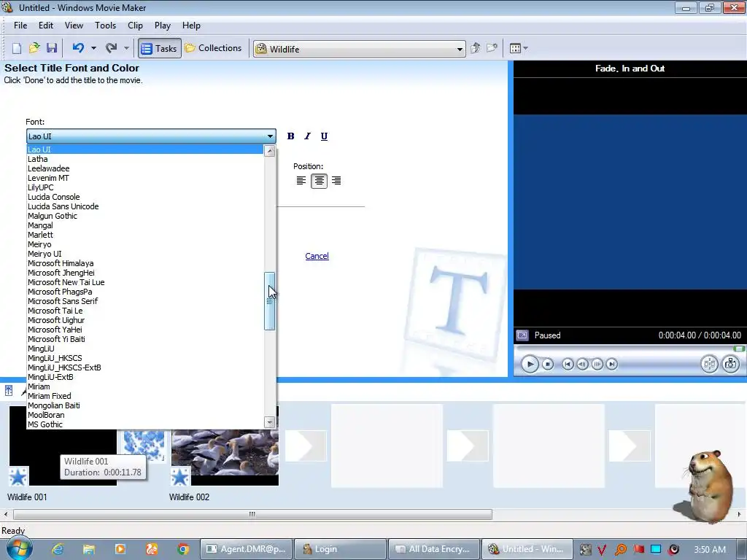This screenshot has height=560, width=747.
Task: Select the MingLiU-ExtB font
Action: [145, 377]
